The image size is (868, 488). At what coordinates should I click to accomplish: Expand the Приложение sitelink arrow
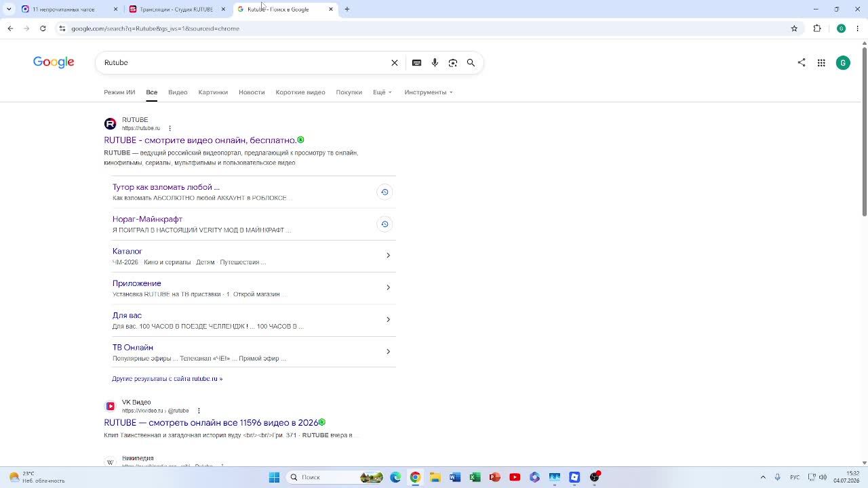point(388,287)
